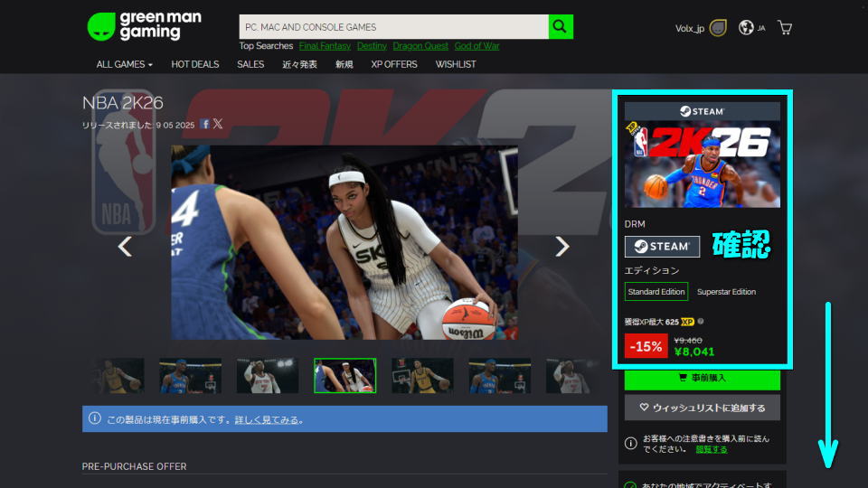Click the ¥8,041 price
The height and width of the screenshot is (488, 868).
pyautogui.click(x=694, y=352)
